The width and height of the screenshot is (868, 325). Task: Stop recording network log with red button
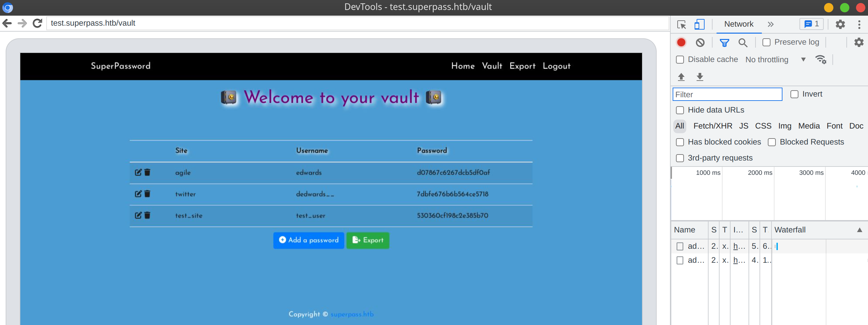pos(681,43)
